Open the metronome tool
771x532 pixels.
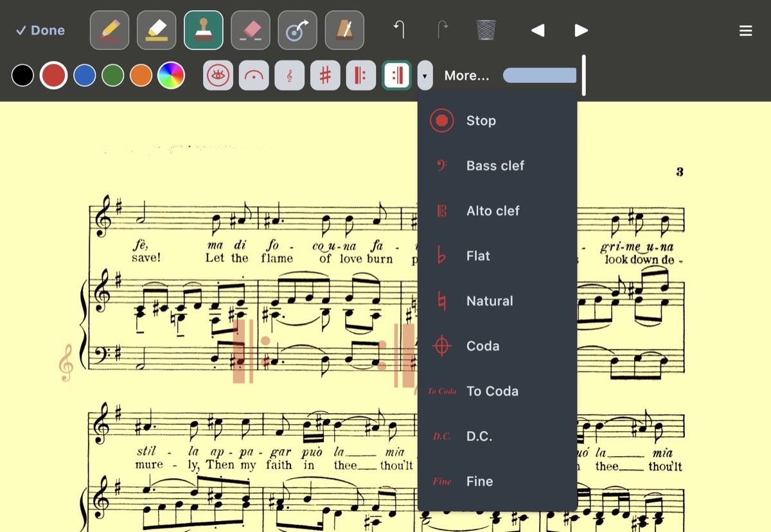tap(344, 30)
